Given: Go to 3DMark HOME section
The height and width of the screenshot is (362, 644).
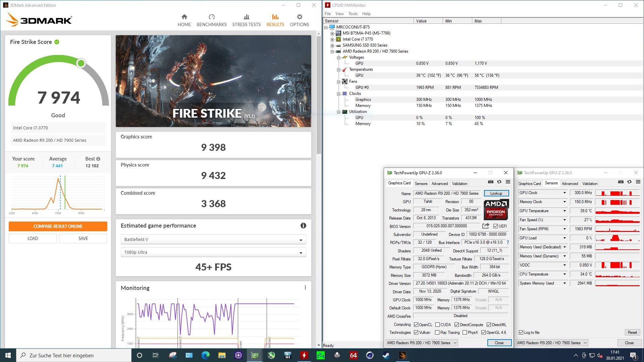Looking at the screenshot, I should (184, 20).
